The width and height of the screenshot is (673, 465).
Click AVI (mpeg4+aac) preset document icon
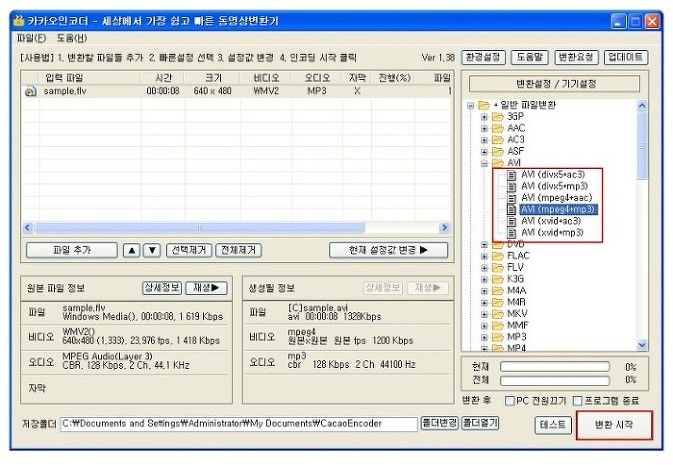(x=511, y=198)
